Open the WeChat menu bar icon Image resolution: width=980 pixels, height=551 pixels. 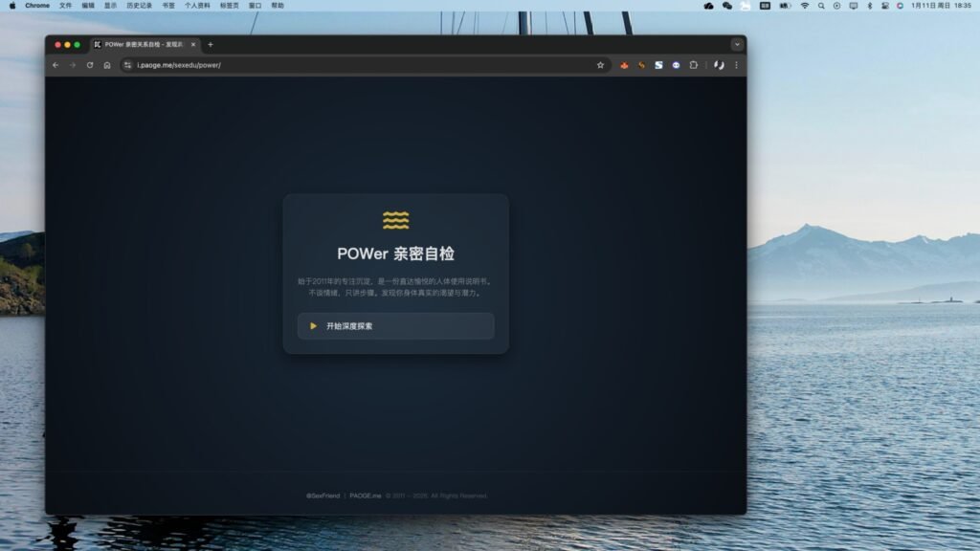point(726,6)
